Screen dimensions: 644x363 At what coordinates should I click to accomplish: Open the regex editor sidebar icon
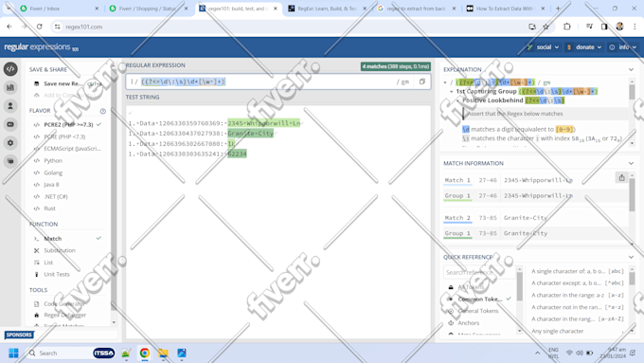(x=10, y=68)
